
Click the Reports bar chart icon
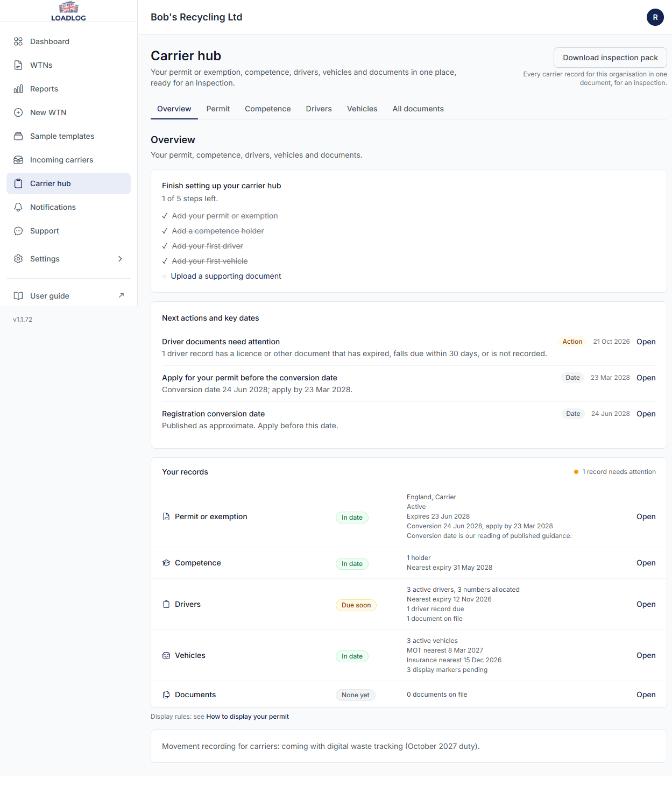point(18,89)
